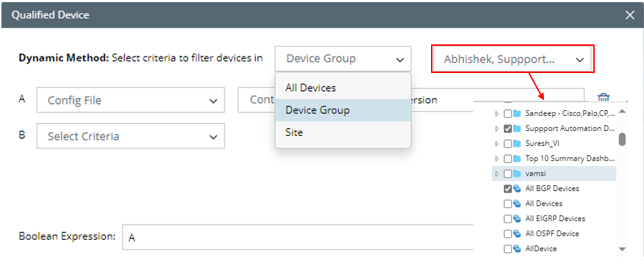Click the delete trash icon beside row A

603,97
